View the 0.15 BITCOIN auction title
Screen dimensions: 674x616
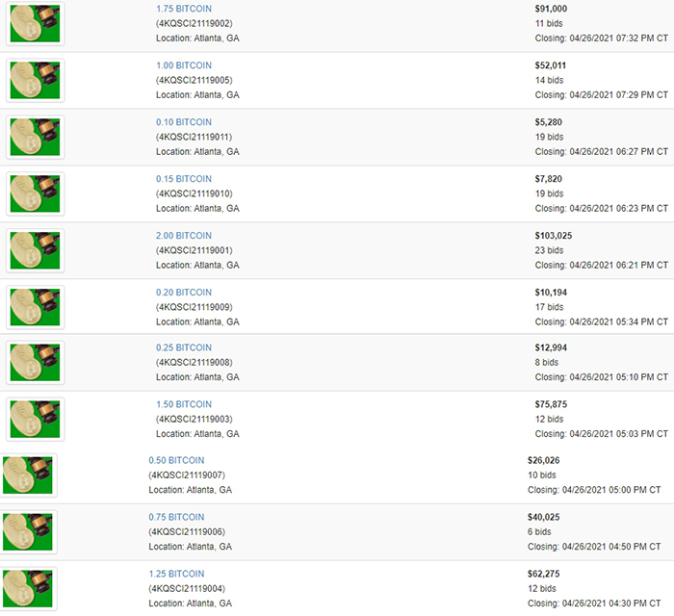pyautogui.click(x=183, y=179)
